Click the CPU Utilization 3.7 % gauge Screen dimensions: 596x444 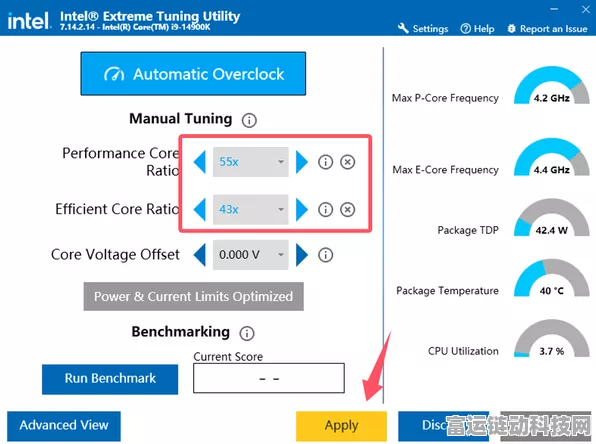552,338
